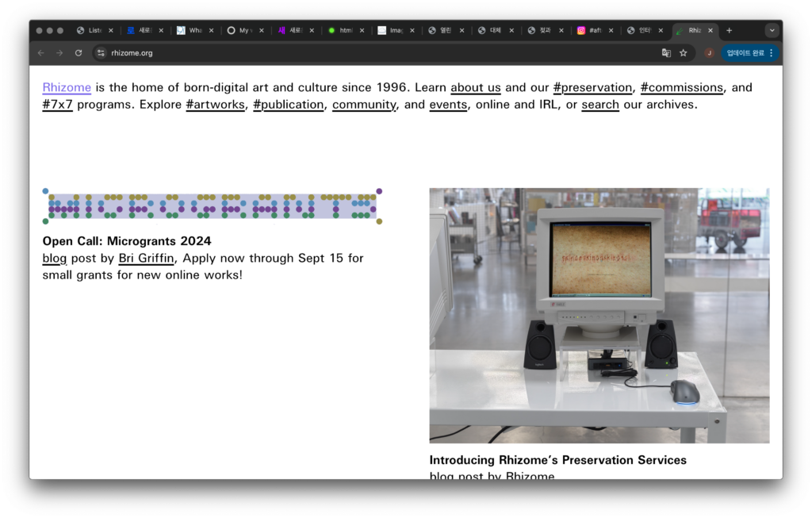Viewport: 812px width, 518px height.
Task: Reload the page with the refresh icon
Action: pyautogui.click(x=79, y=53)
